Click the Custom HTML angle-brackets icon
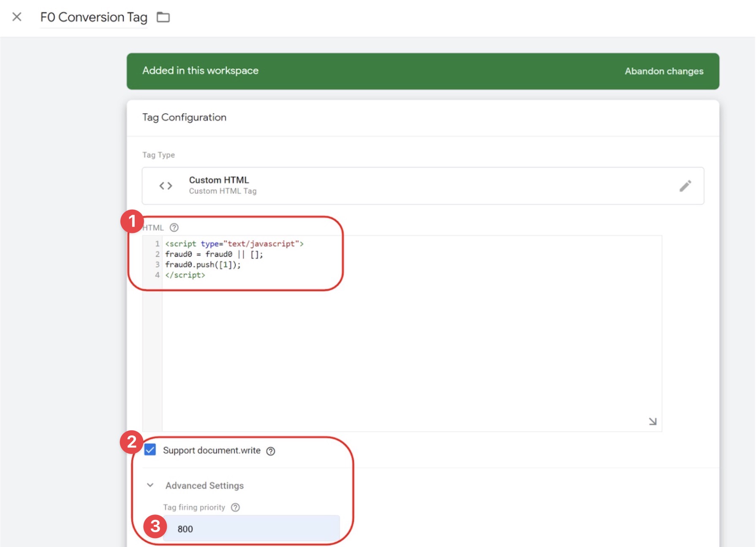756x547 pixels. 166,185
